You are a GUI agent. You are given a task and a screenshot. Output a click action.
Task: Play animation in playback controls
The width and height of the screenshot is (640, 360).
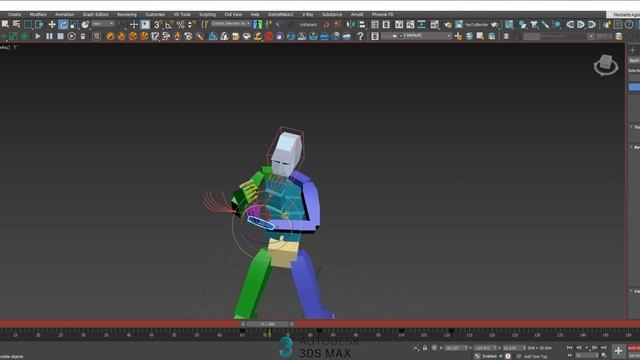(x=587, y=347)
